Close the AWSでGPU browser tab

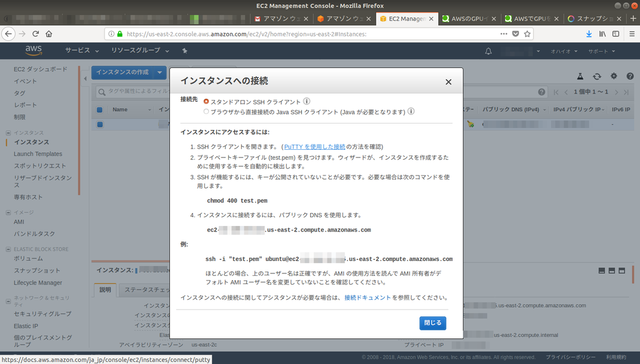[556, 19]
